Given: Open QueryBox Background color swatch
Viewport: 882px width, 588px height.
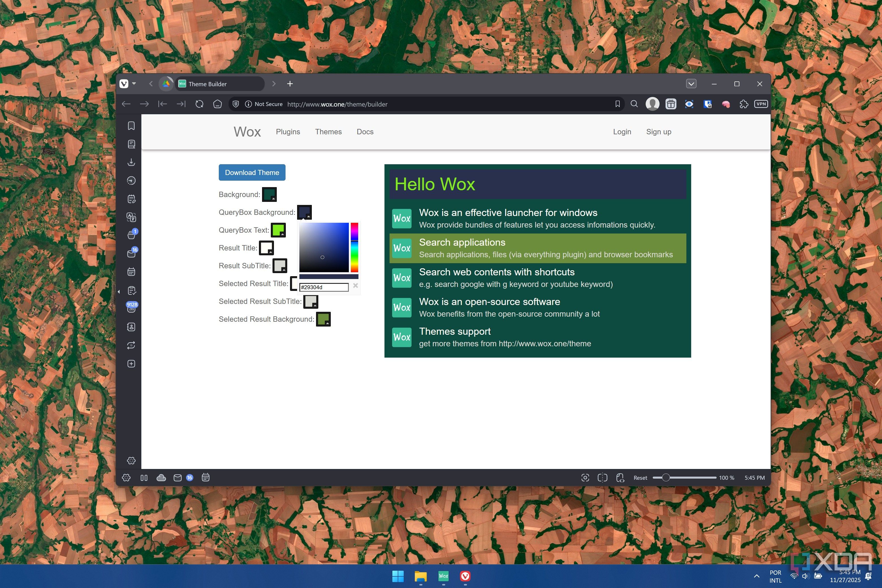Looking at the screenshot, I should tap(304, 212).
